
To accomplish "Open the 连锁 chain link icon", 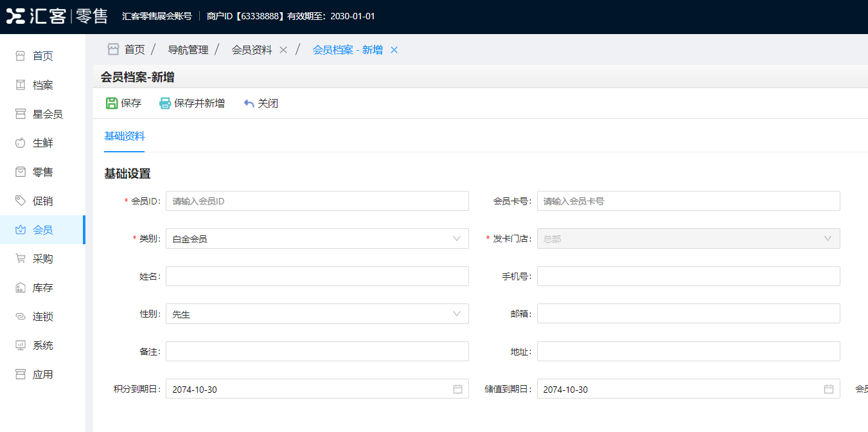I will pyautogui.click(x=21, y=317).
